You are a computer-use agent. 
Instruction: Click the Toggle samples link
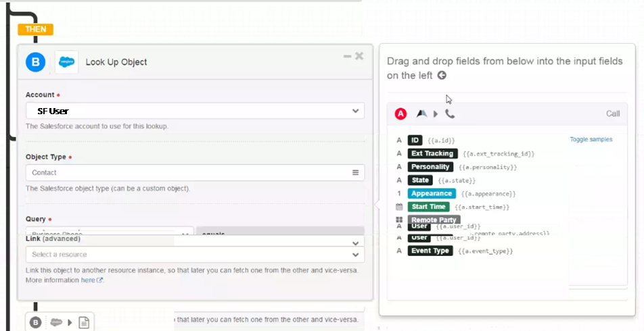point(591,139)
